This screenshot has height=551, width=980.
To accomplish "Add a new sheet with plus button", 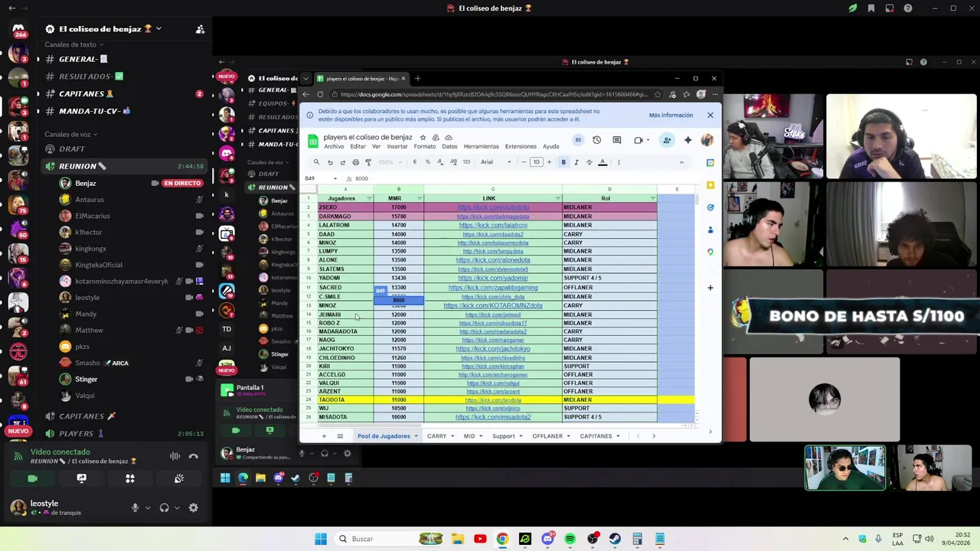I will coord(324,436).
